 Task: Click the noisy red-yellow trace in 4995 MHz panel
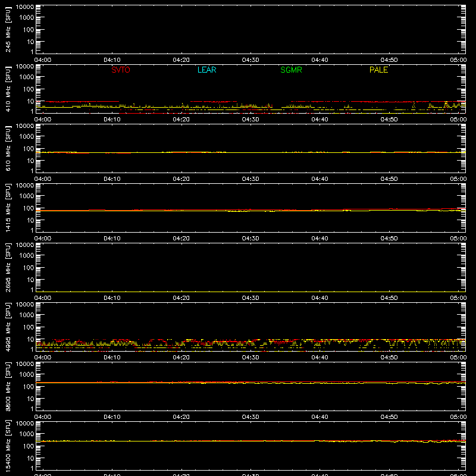(250, 345)
